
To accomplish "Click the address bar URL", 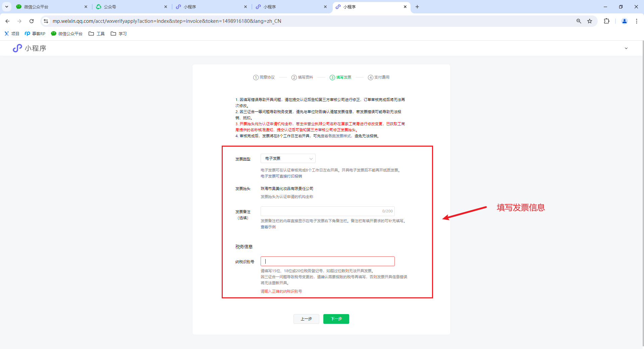I will tap(167, 21).
